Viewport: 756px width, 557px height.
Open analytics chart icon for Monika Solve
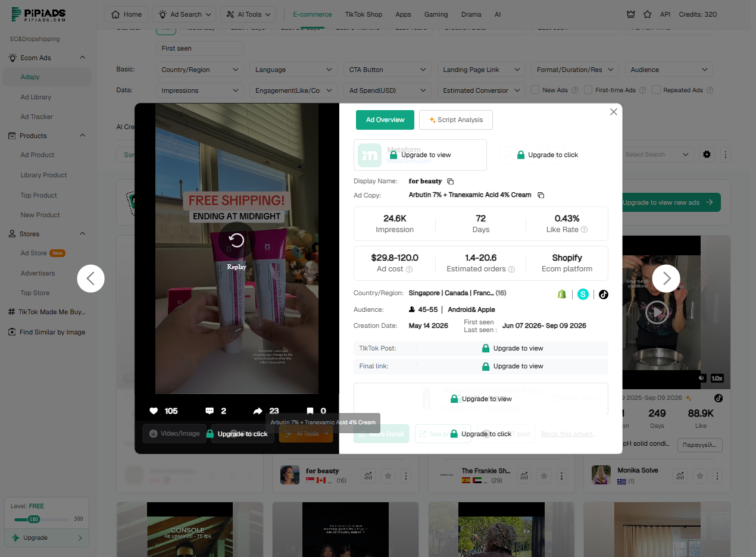click(680, 475)
